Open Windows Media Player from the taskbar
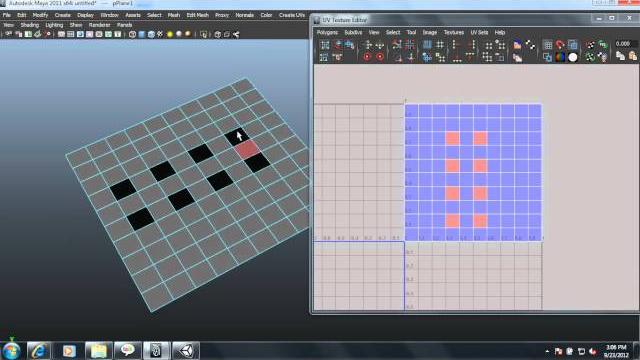 coord(69,351)
